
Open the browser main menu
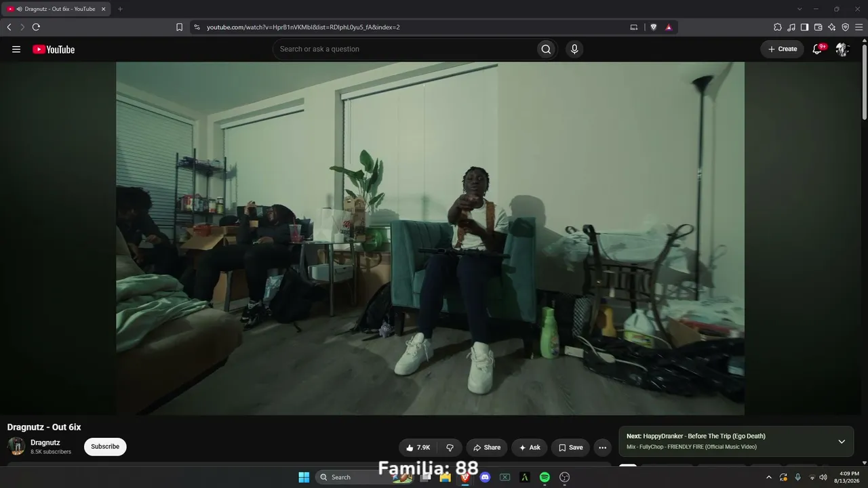pos(859,27)
